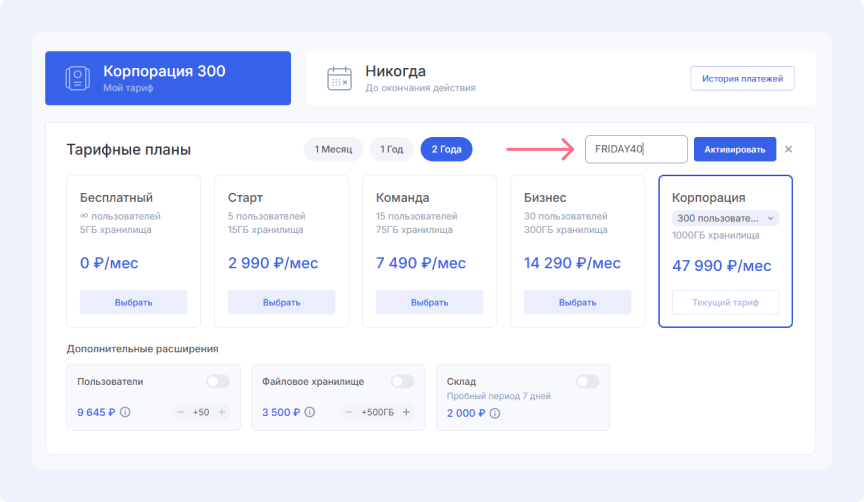Switch on the Склад extension
Screen dimensions: 864x502
tap(587, 381)
